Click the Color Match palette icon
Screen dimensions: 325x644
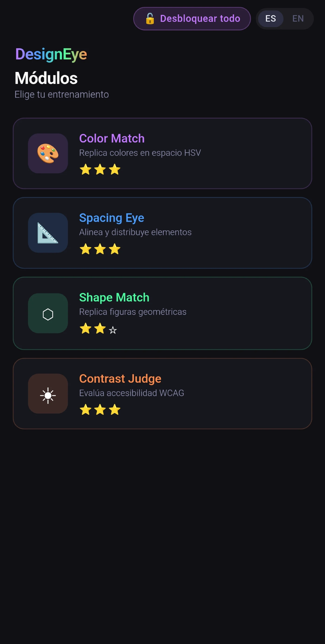48,153
